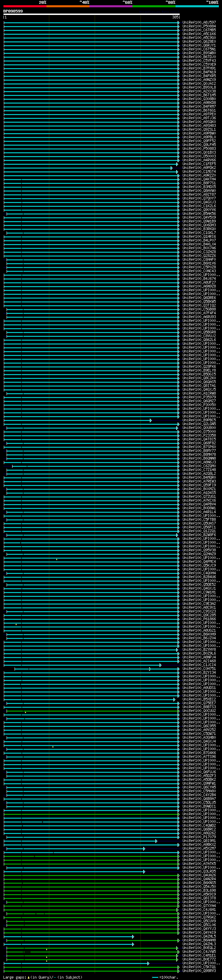222x980 pixels.
Task: Select the UniRef100_Q95V38 label
Action: [x=199, y=550]
